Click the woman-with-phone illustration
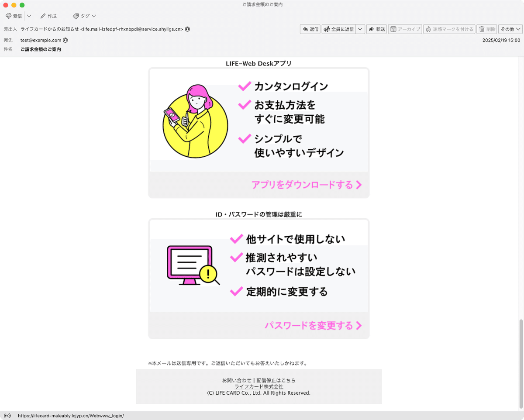524x420 pixels. click(x=195, y=121)
